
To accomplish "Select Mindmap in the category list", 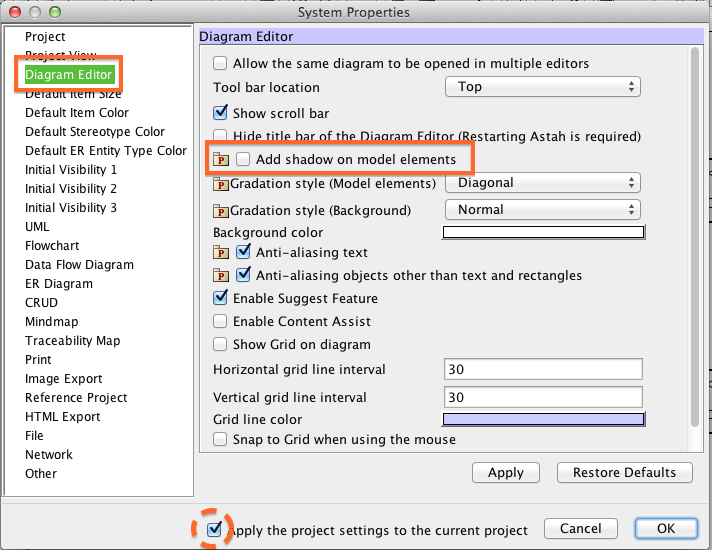I will click(x=53, y=322).
